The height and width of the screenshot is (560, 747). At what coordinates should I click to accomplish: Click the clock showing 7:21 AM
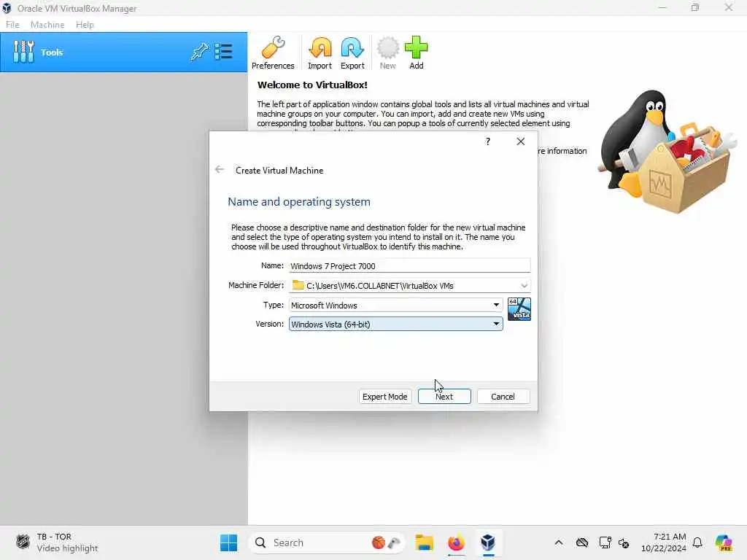[x=664, y=542]
